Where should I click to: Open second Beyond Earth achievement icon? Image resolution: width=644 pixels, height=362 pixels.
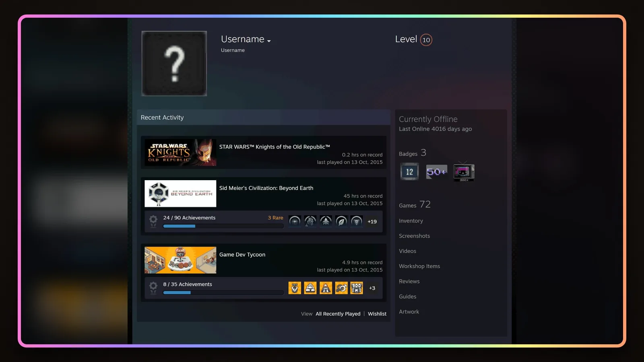pyautogui.click(x=310, y=221)
